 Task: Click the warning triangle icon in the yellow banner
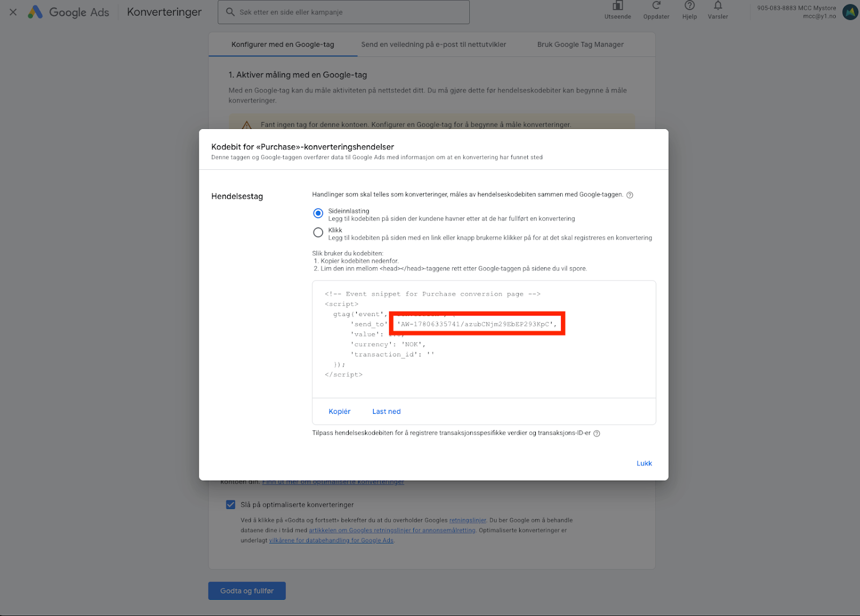click(247, 125)
